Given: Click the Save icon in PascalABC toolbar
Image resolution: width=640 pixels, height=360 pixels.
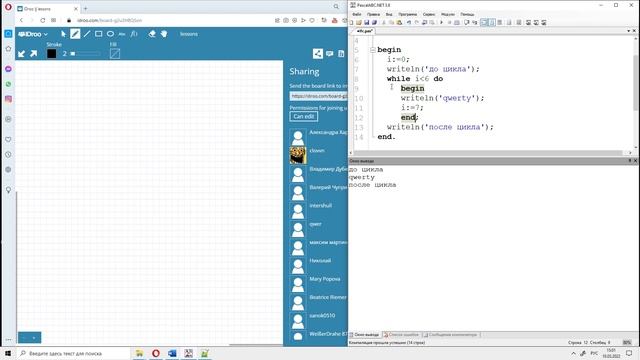Looking at the screenshot, I should (367, 22).
